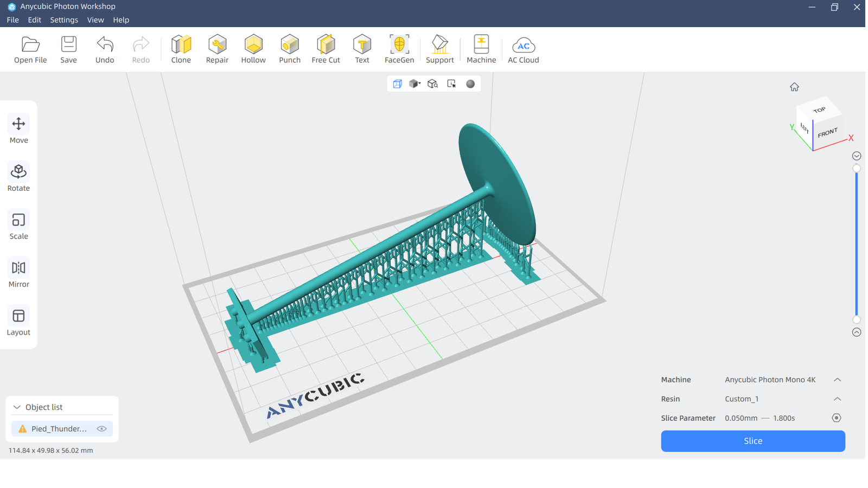Open the Hollow tool

(x=253, y=49)
